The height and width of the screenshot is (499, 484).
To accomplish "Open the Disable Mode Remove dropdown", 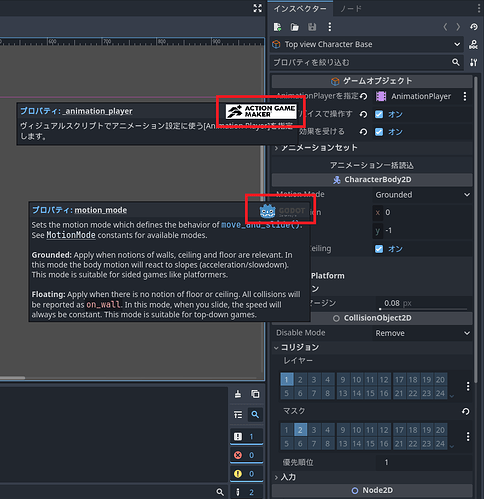I will coord(422,333).
